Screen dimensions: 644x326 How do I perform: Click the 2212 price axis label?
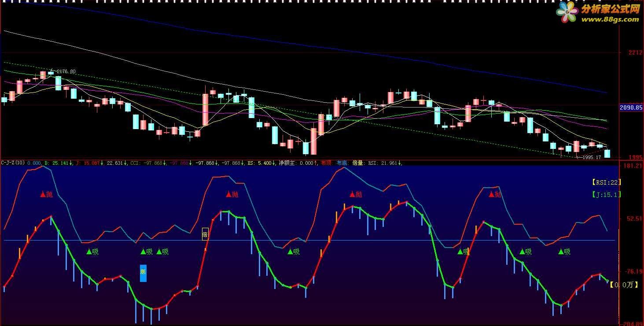[636, 53]
